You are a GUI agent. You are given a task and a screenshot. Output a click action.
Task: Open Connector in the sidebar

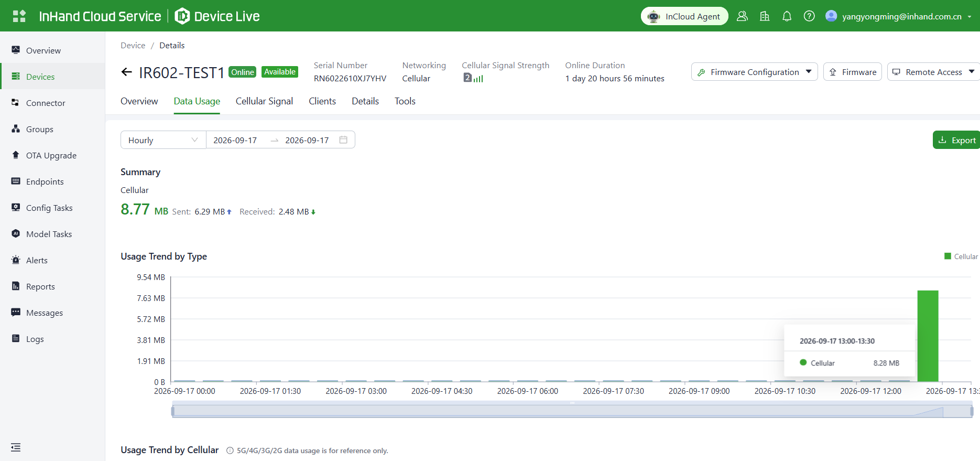pos(52,103)
